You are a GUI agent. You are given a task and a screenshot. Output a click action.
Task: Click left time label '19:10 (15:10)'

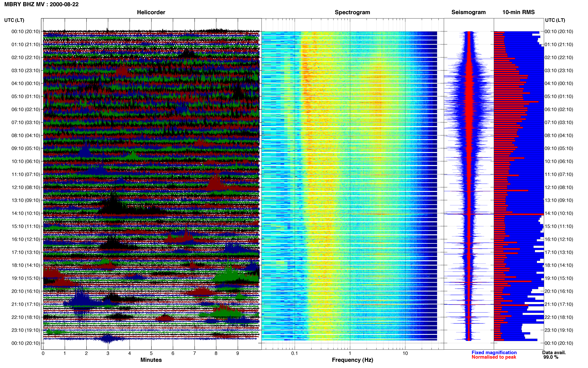point(26,278)
